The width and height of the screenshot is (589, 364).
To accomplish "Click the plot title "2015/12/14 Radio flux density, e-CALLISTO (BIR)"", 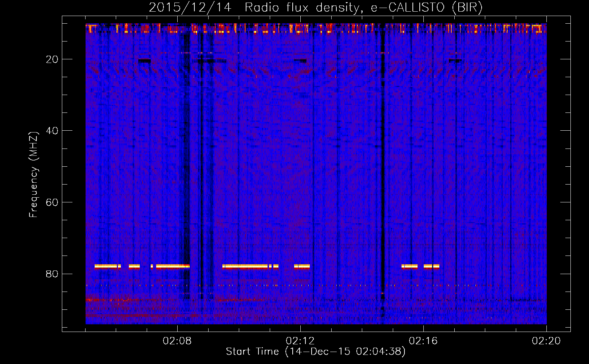I will pos(316,8).
